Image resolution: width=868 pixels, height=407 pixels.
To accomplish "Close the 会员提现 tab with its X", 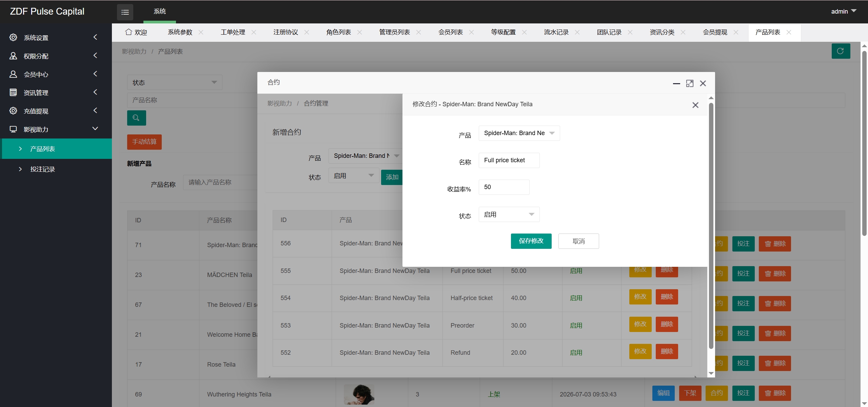I will coord(736,32).
